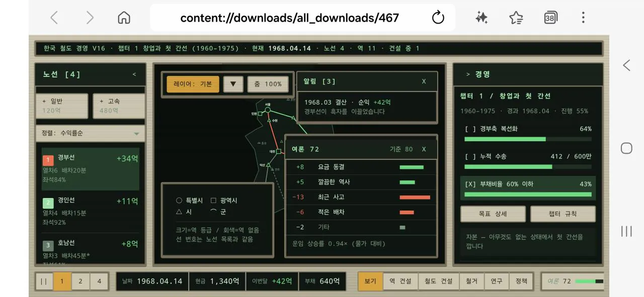Collapse the 노선 panel with the < arrow
This screenshot has width=644, height=297.
pos(134,74)
